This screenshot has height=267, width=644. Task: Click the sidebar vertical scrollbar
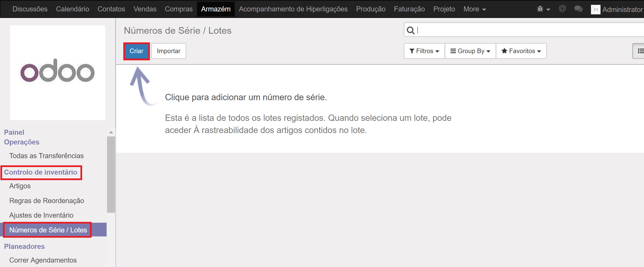coord(111,175)
